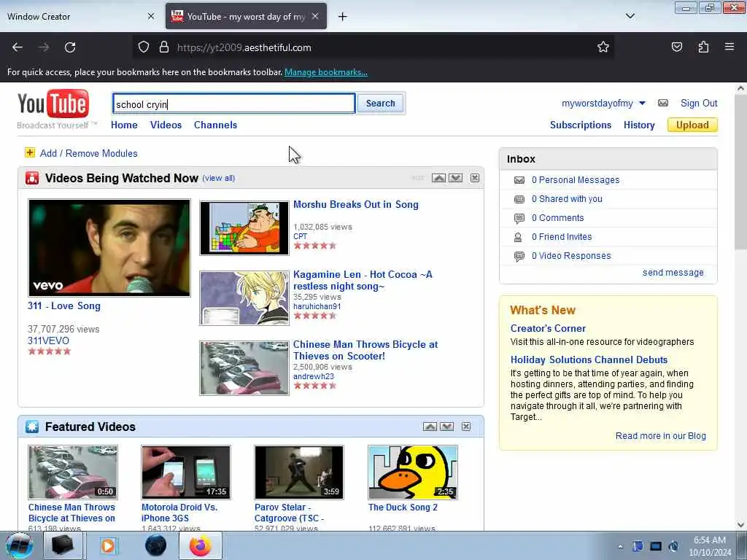Click the yellow Upload button
Viewport: 747px width, 560px height.
point(692,125)
